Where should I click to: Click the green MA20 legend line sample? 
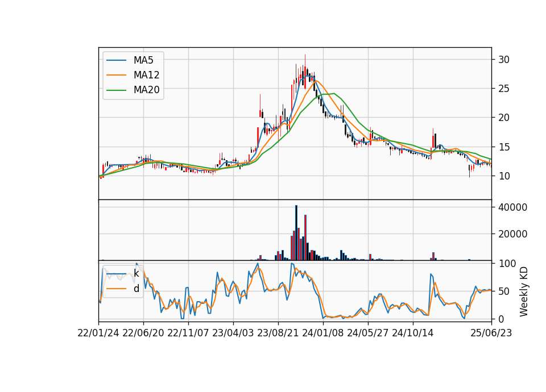tap(116, 90)
